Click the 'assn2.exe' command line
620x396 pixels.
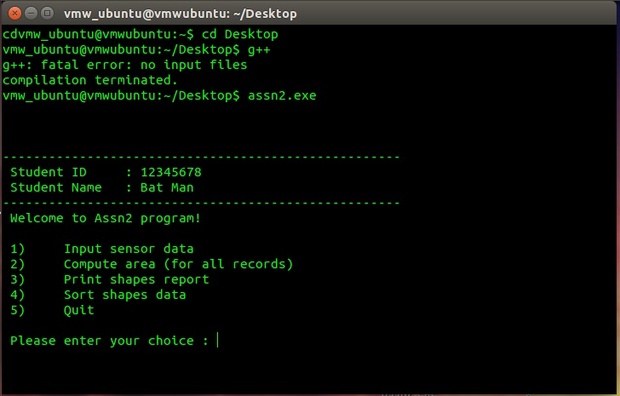click(x=159, y=96)
